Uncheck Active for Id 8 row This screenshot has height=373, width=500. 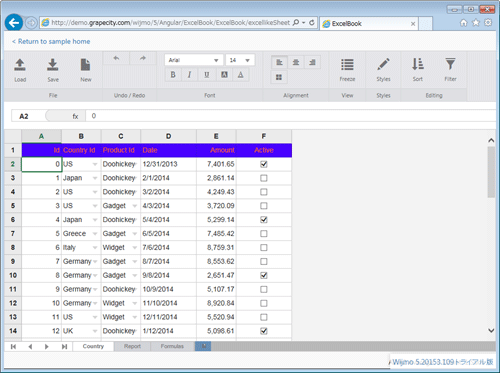[264, 275]
